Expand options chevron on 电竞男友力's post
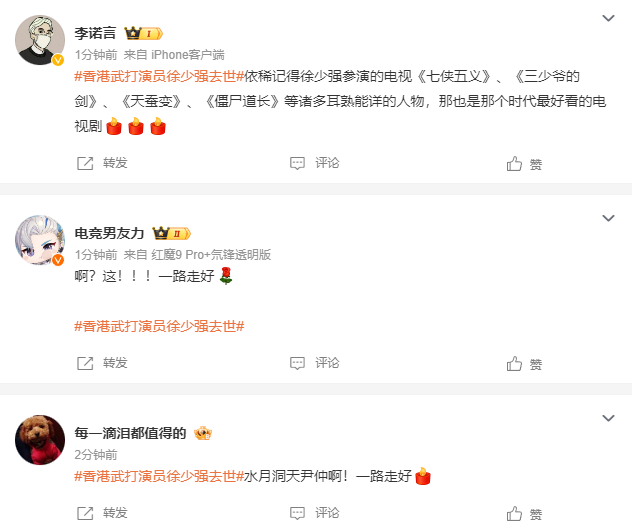 click(x=608, y=218)
